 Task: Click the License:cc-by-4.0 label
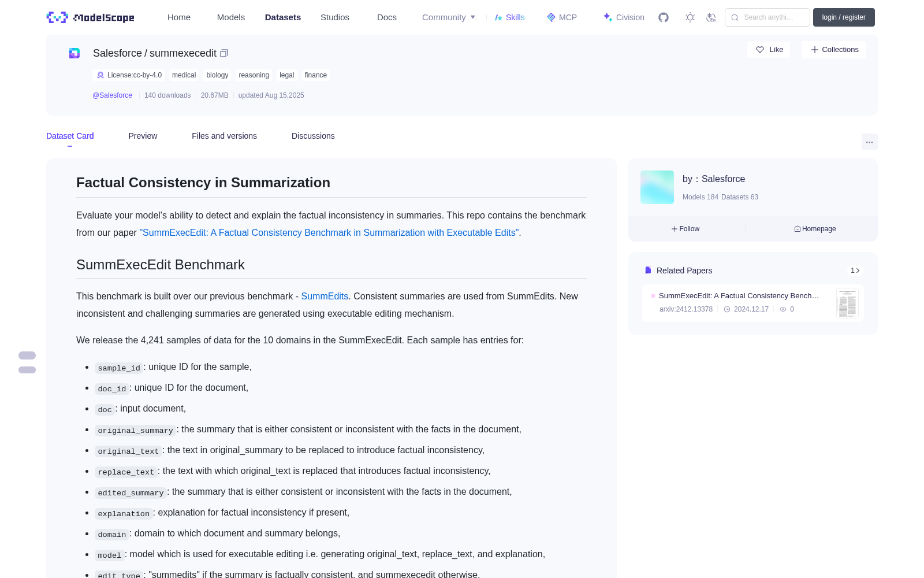[x=135, y=75]
